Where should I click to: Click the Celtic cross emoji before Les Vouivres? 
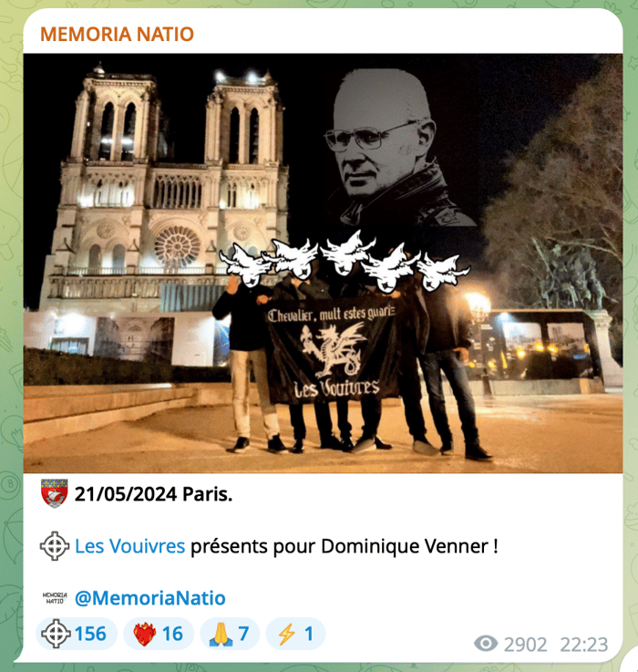pyautogui.click(x=55, y=546)
